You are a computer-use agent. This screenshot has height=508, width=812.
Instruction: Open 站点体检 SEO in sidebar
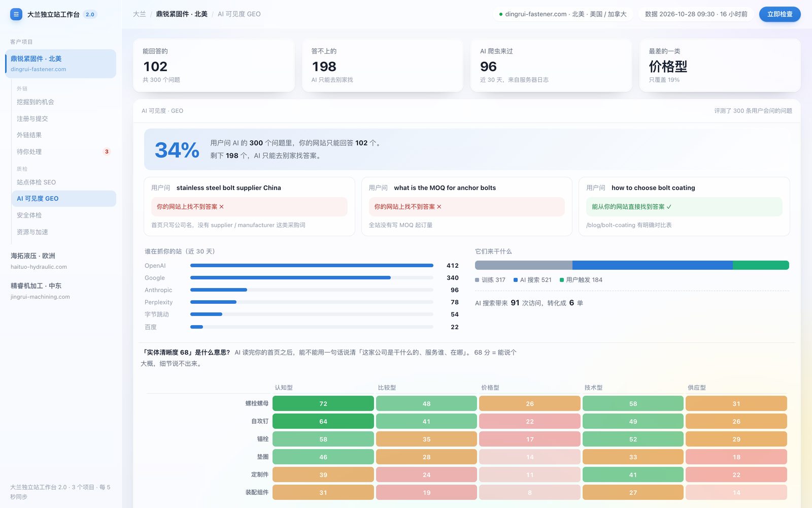(x=63, y=182)
